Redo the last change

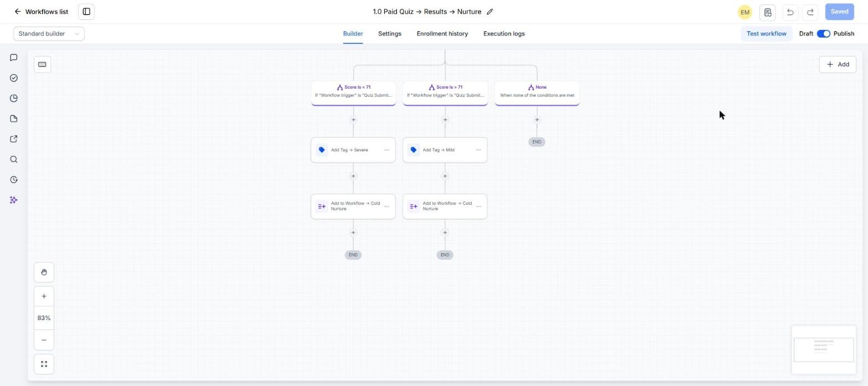pos(810,12)
